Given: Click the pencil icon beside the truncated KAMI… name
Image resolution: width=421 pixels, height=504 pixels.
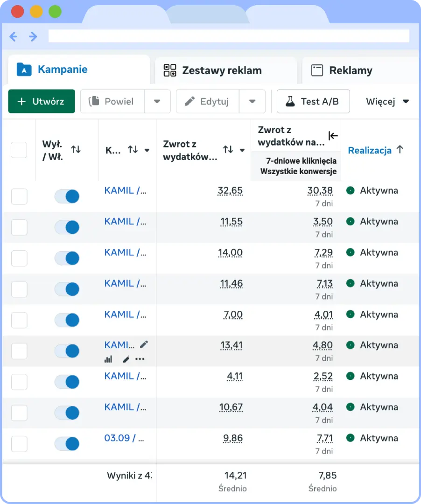Looking at the screenshot, I should click(x=144, y=344).
